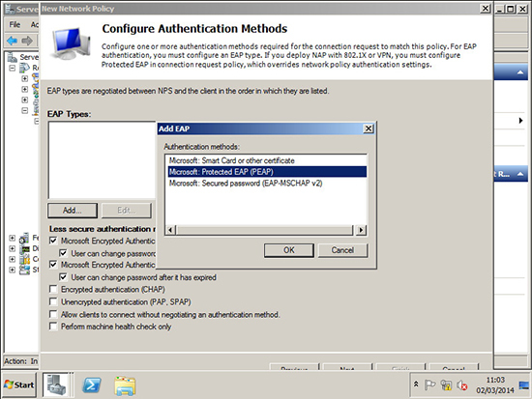Click the Action Center flag tray icon
The height and width of the screenshot is (399, 532).
(429, 385)
